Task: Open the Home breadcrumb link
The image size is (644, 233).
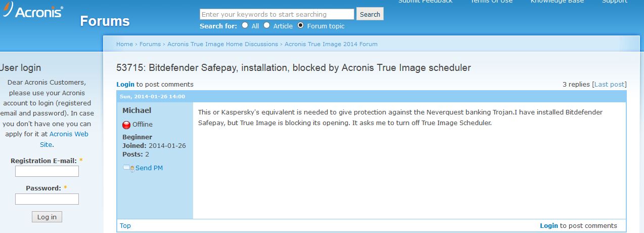Action: pos(124,44)
